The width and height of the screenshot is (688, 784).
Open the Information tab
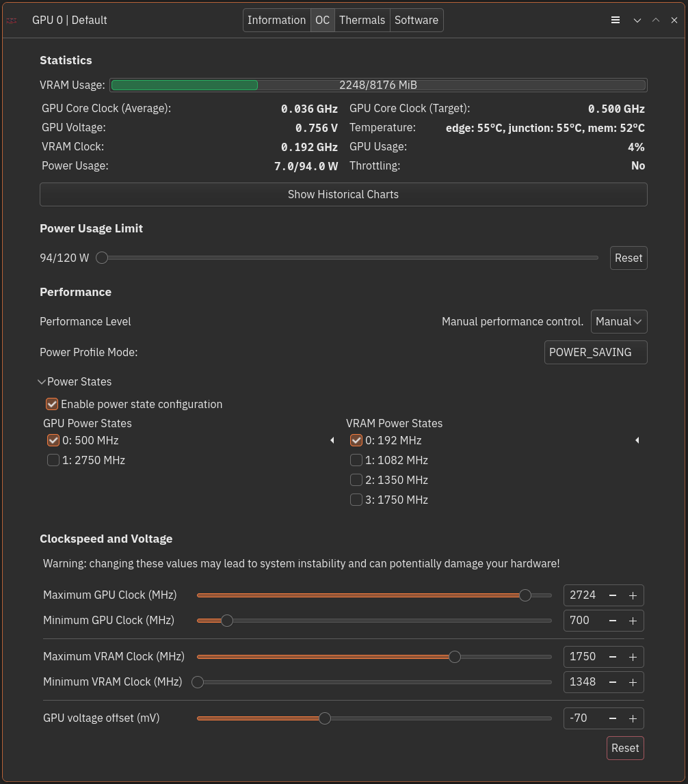tap(276, 21)
